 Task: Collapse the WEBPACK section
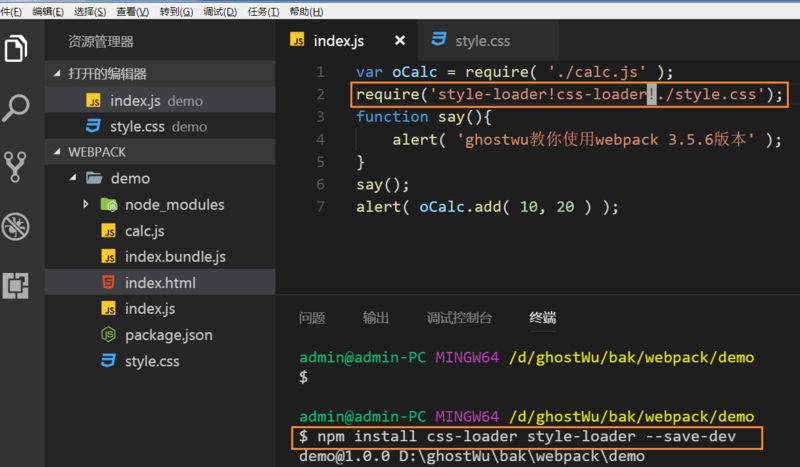(x=57, y=152)
